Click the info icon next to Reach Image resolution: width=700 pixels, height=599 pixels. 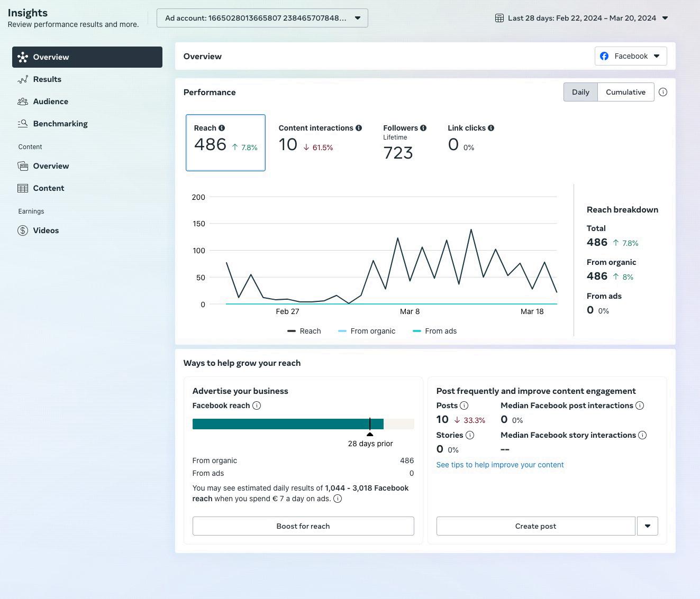pos(222,128)
